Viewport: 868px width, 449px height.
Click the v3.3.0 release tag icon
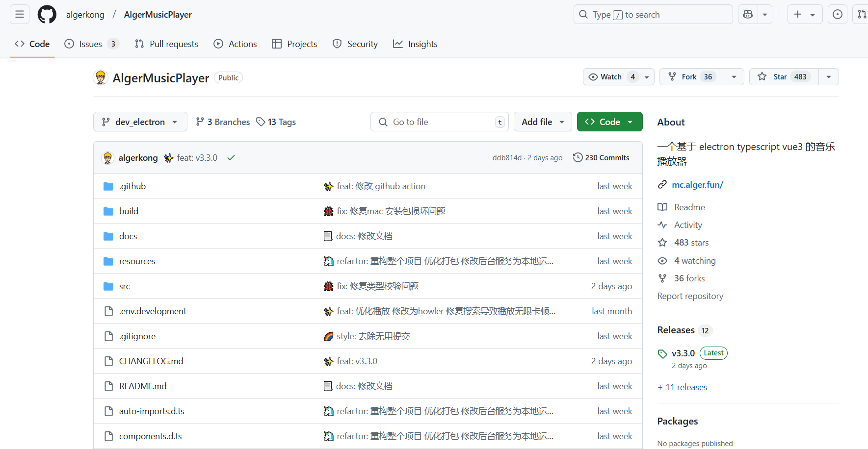click(662, 354)
